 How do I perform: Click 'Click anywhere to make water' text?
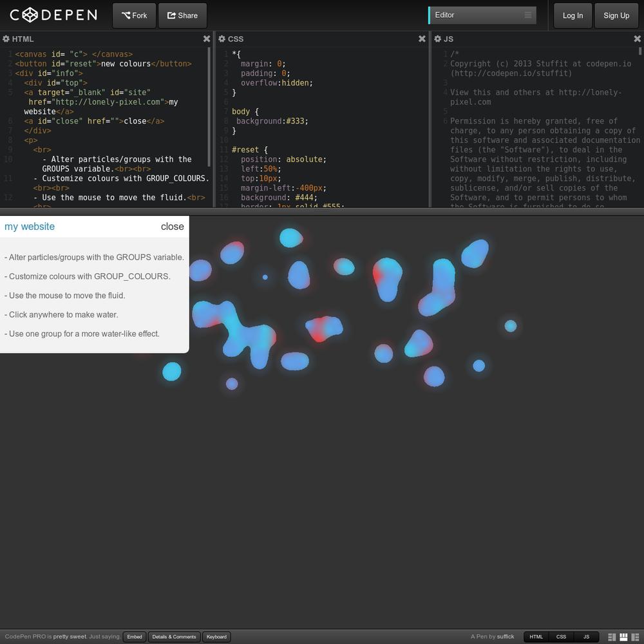61,315
